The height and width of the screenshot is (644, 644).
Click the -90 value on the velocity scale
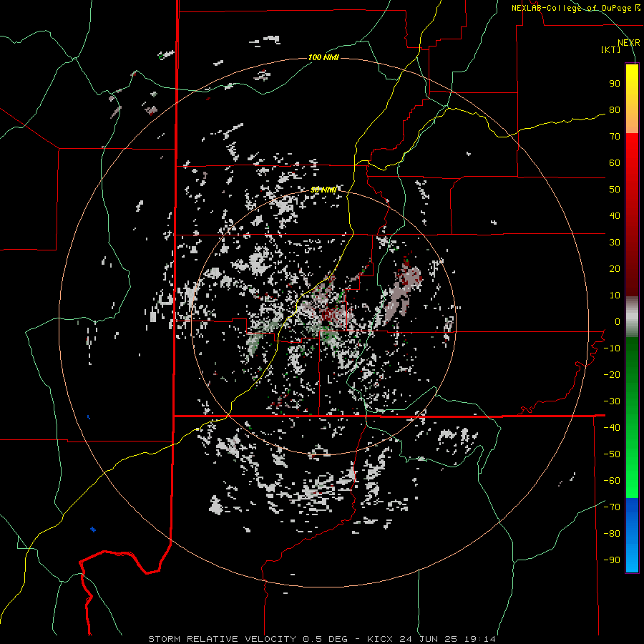tap(612, 560)
